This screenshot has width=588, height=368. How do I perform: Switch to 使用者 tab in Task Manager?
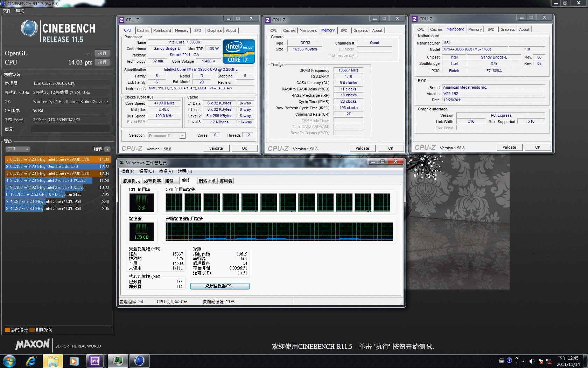pyautogui.click(x=226, y=181)
